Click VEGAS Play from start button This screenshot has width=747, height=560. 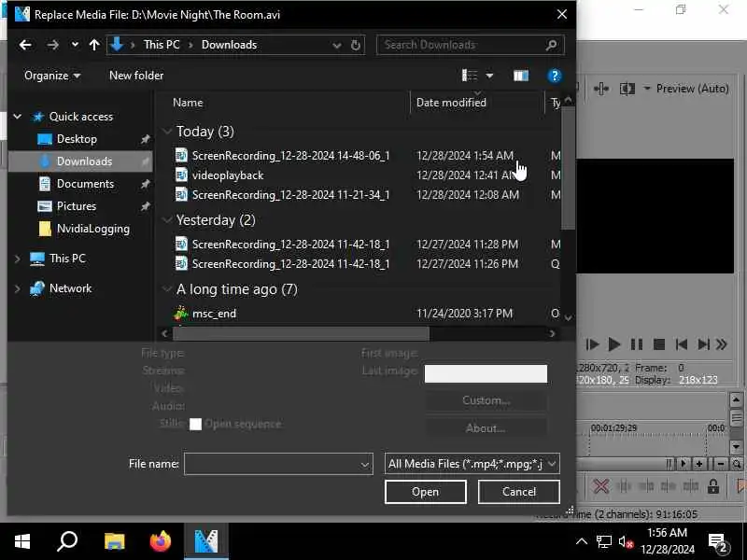click(x=592, y=344)
